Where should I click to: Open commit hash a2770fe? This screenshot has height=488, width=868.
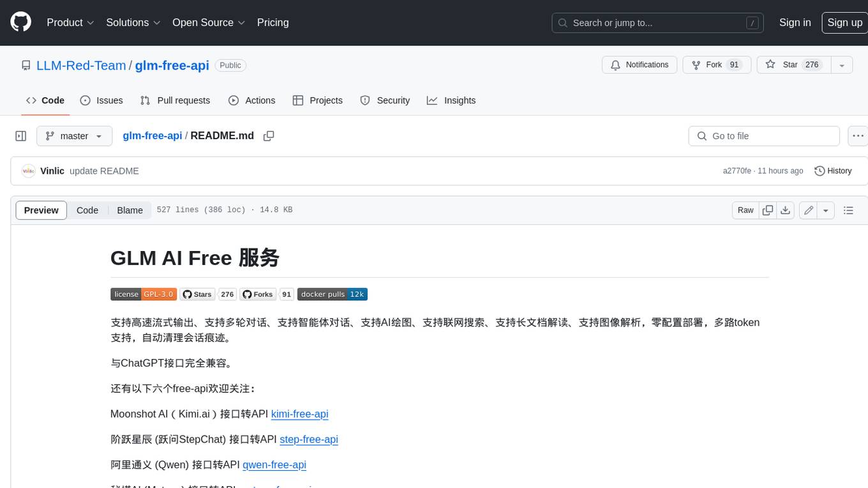pos(737,171)
